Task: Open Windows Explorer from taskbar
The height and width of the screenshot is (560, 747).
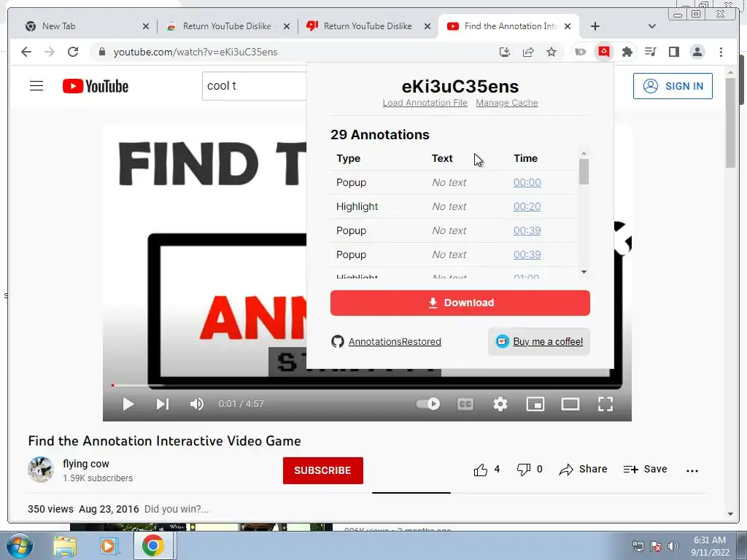Action: pyautogui.click(x=65, y=545)
